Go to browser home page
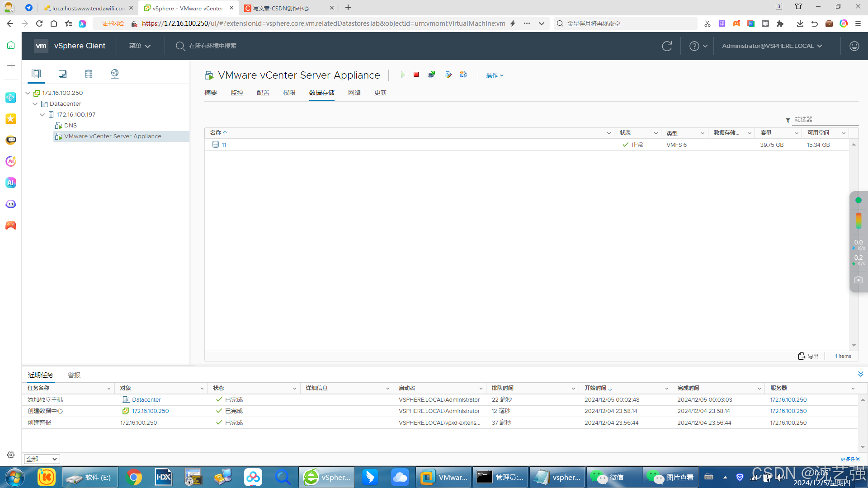 (54, 23)
